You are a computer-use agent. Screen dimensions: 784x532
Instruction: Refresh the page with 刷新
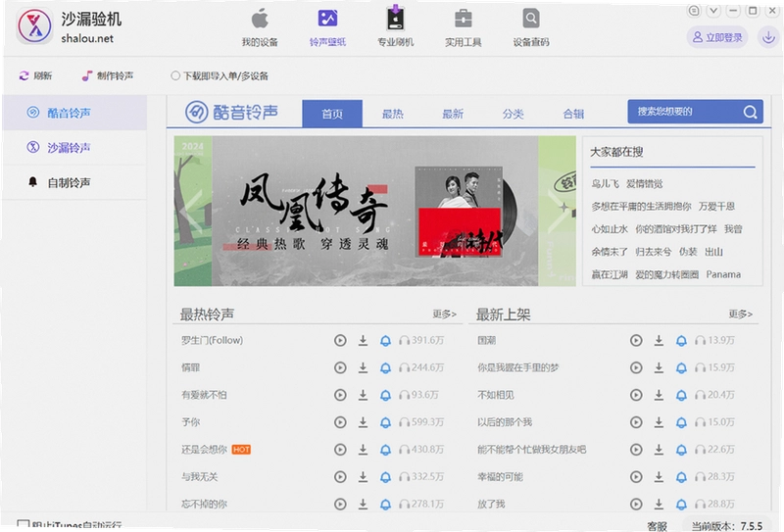(x=35, y=75)
